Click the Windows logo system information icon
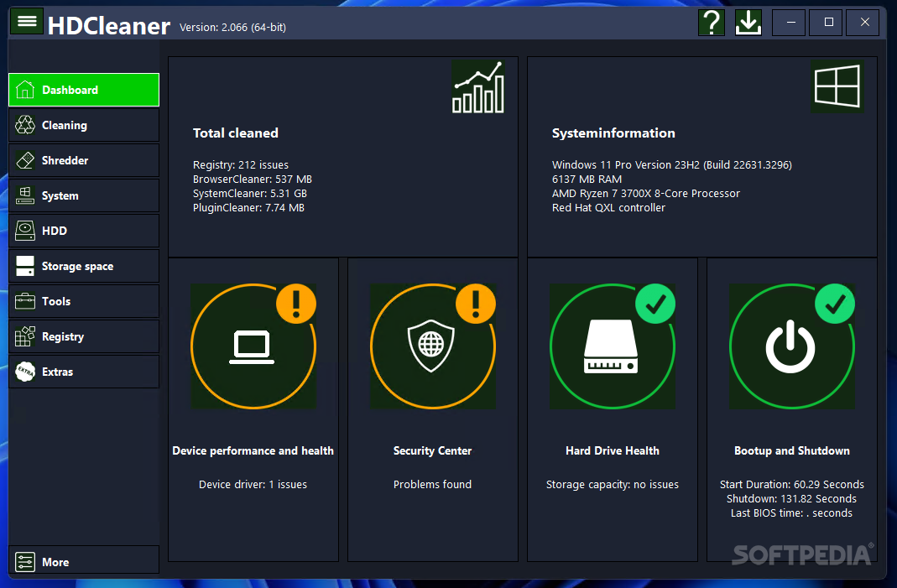The width and height of the screenshot is (897, 588). coord(836,86)
